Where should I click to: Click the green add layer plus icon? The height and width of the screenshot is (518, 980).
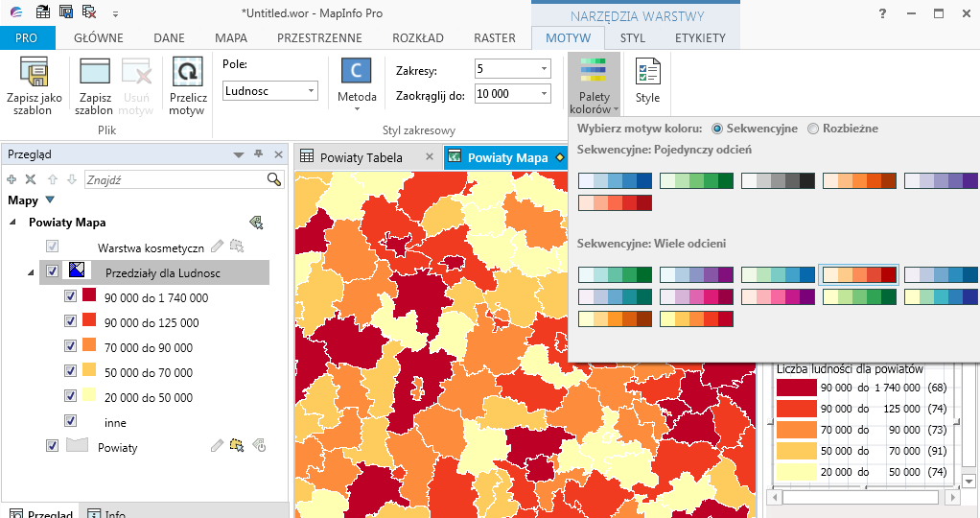(x=12, y=179)
